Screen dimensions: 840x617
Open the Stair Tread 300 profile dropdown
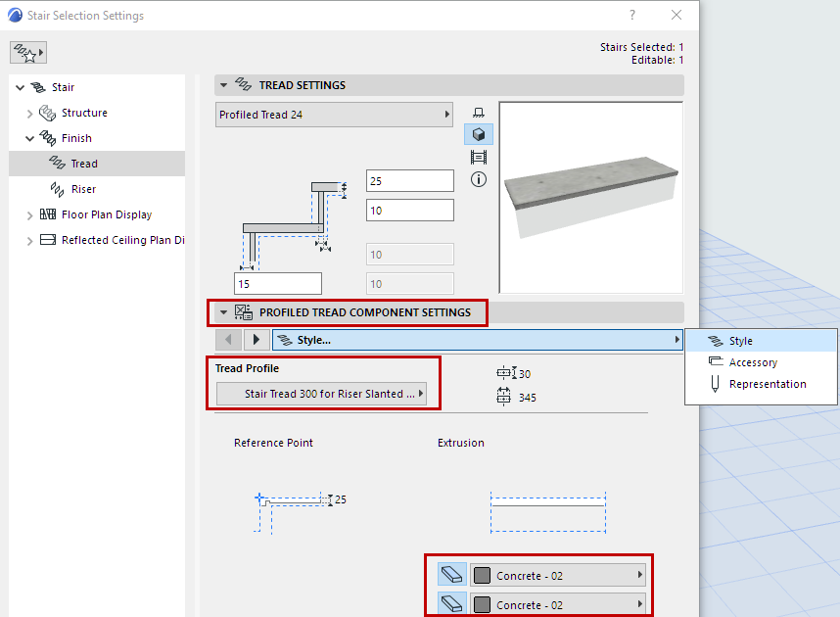pyautogui.click(x=321, y=394)
